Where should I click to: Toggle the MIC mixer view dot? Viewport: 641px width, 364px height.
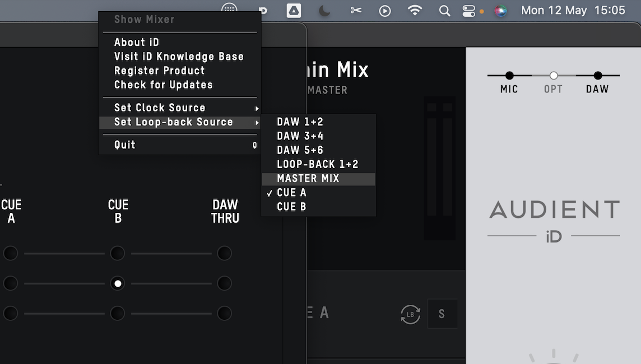509,76
